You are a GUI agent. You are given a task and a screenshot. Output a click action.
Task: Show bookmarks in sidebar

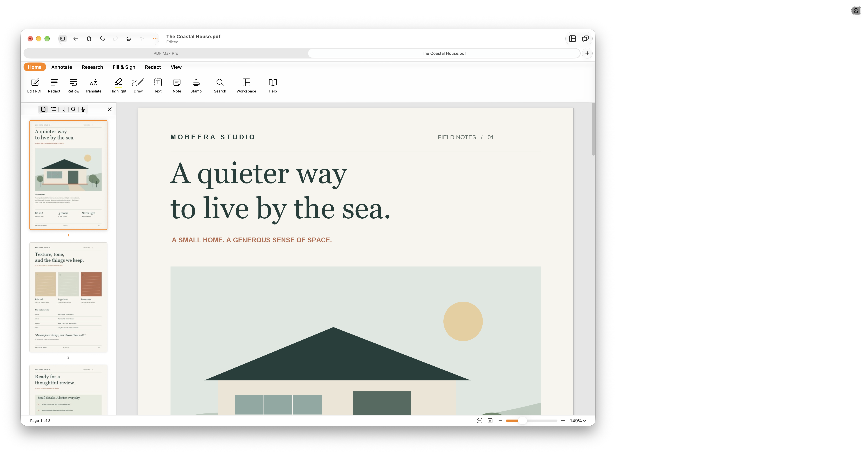63,109
